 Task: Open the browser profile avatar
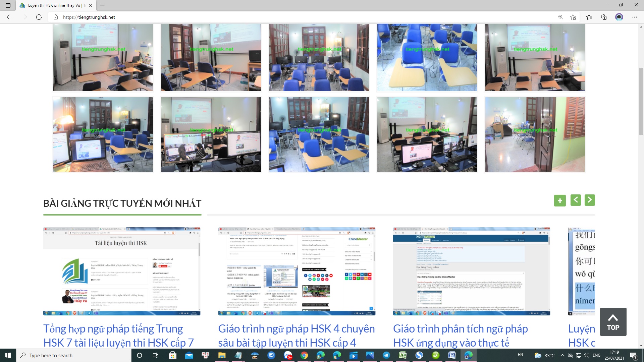point(619,17)
